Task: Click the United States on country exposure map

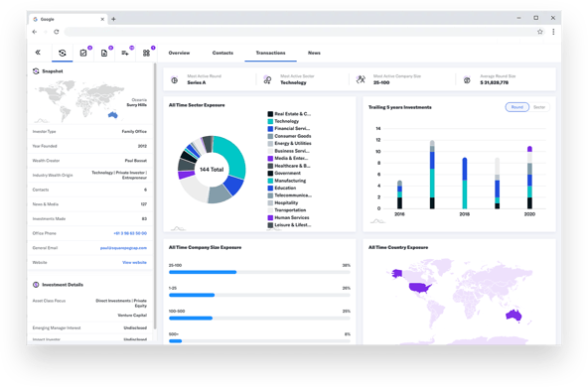Action: coord(419,288)
